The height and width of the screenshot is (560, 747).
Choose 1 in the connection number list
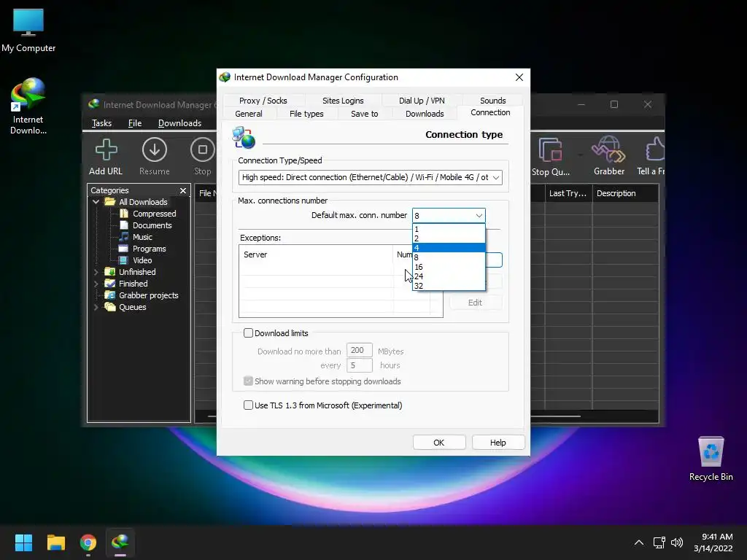pos(449,229)
